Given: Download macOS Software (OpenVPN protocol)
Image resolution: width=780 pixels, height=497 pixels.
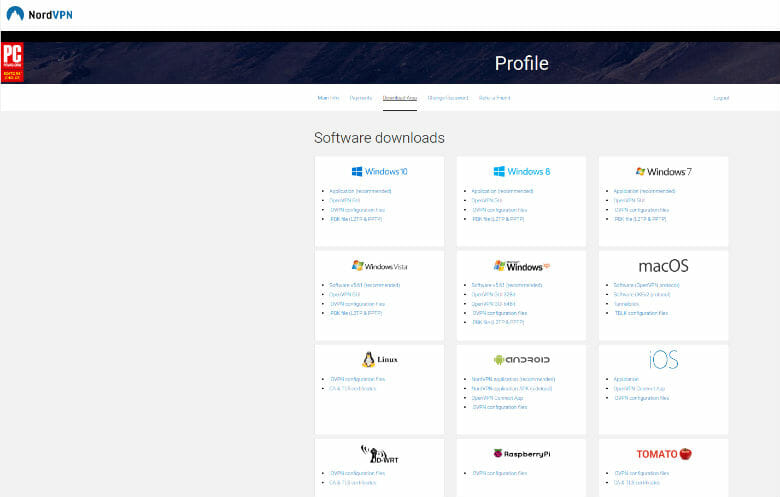Looking at the screenshot, I should (646, 285).
